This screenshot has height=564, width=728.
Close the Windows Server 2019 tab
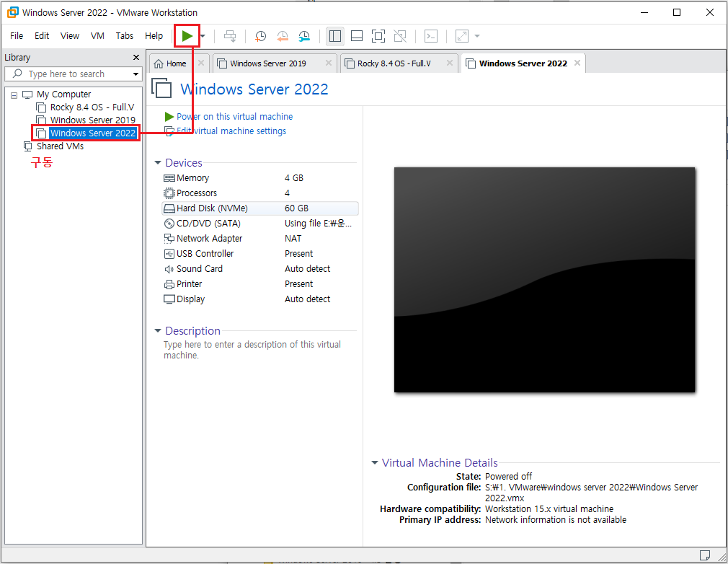pyautogui.click(x=329, y=63)
